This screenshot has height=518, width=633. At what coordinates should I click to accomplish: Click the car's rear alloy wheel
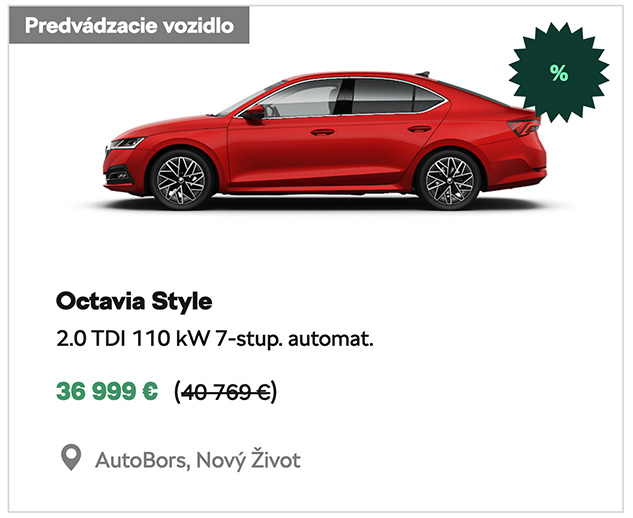click(449, 180)
